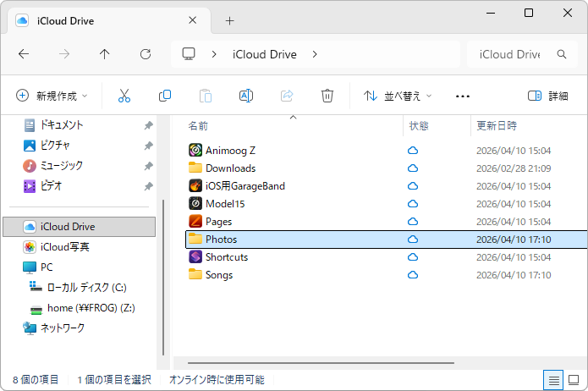Sort by the 状態 column header
Screen dimensions: 588x391
point(419,126)
